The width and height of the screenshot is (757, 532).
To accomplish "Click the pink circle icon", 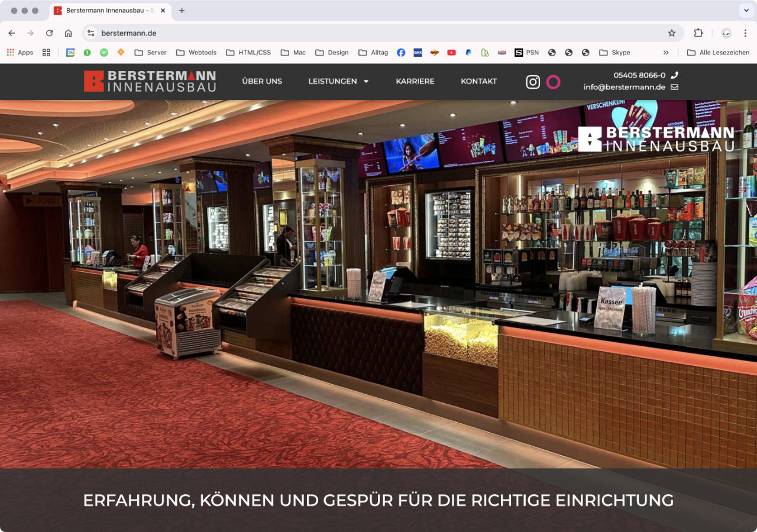I will 553,82.
